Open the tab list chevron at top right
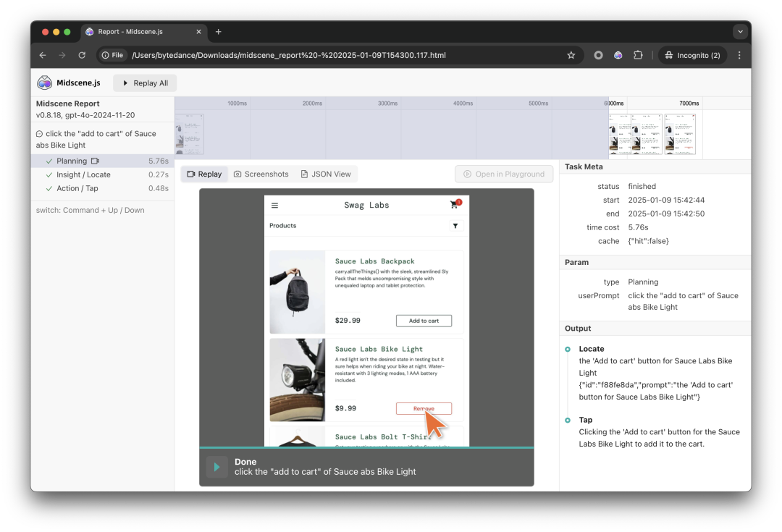The width and height of the screenshot is (782, 532). [x=740, y=31]
